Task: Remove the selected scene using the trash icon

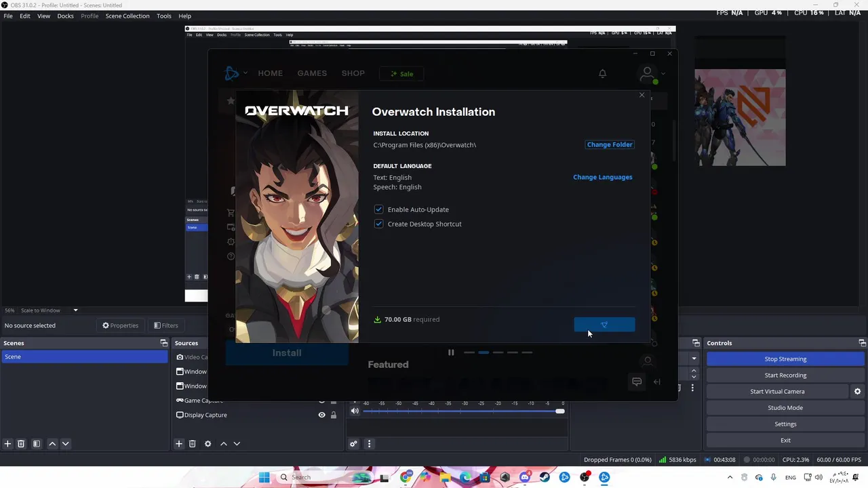Action: [21, 444]
